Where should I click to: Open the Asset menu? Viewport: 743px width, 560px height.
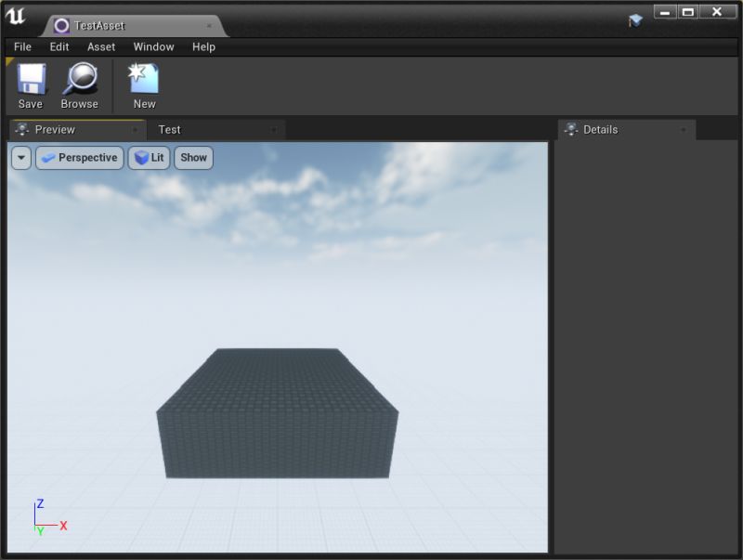tap(100, 46)
